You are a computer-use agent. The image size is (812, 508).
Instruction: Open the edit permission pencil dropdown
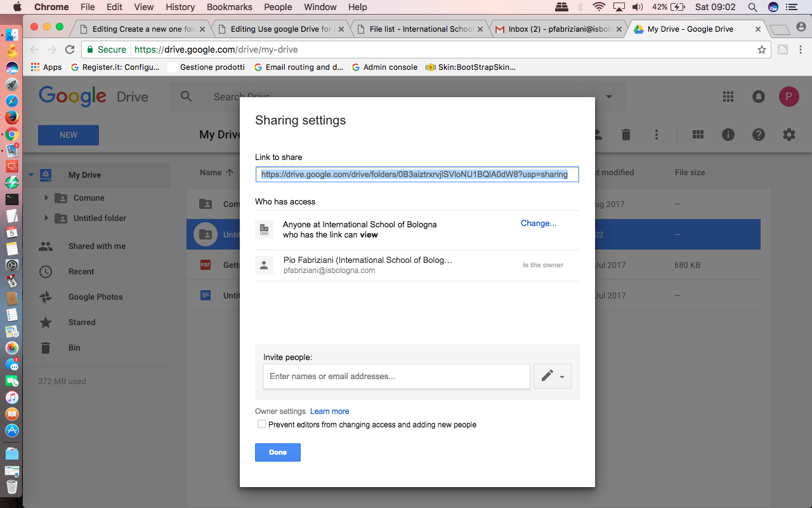point(553,376)
